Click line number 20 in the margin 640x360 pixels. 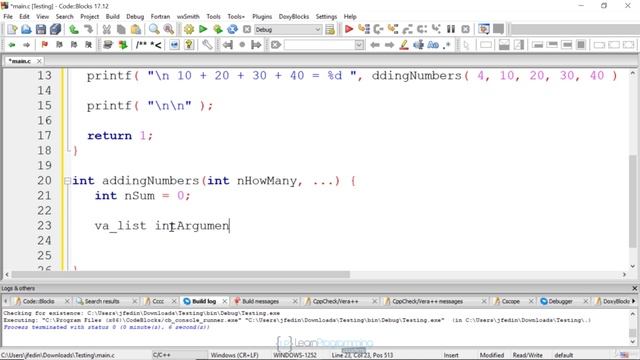tap(44, 180)
